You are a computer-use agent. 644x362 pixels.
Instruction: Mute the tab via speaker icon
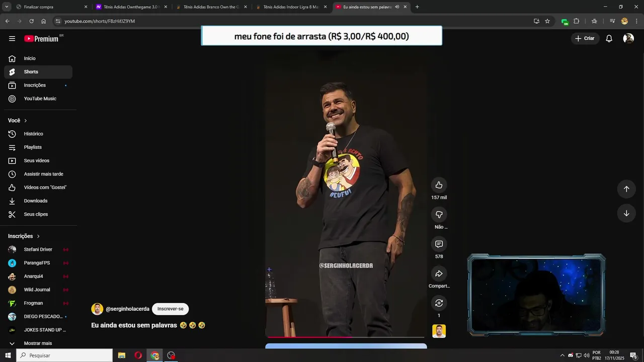pyautogui.click(x=397, y=7)
